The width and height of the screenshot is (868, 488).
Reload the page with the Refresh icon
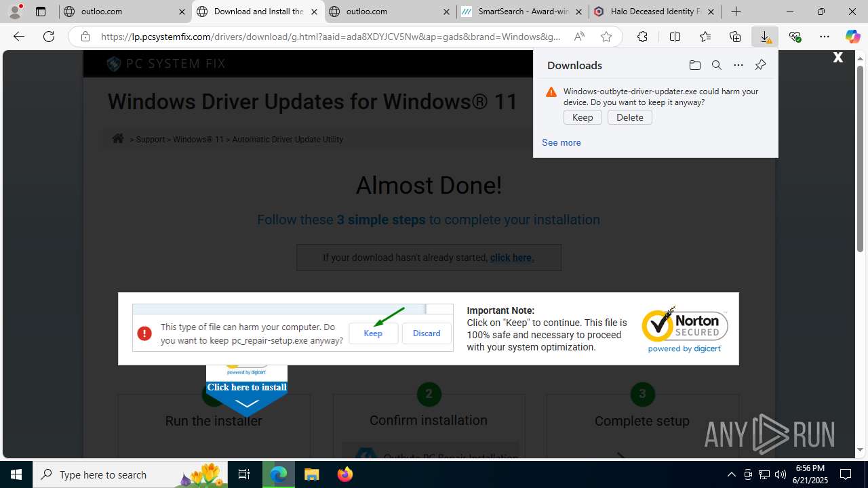[49, 37]
